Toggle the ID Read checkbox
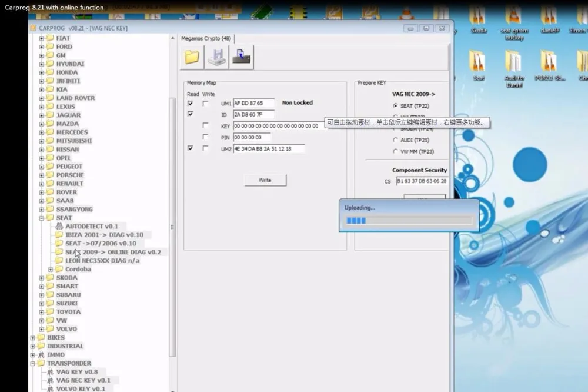 click(190, 114)
